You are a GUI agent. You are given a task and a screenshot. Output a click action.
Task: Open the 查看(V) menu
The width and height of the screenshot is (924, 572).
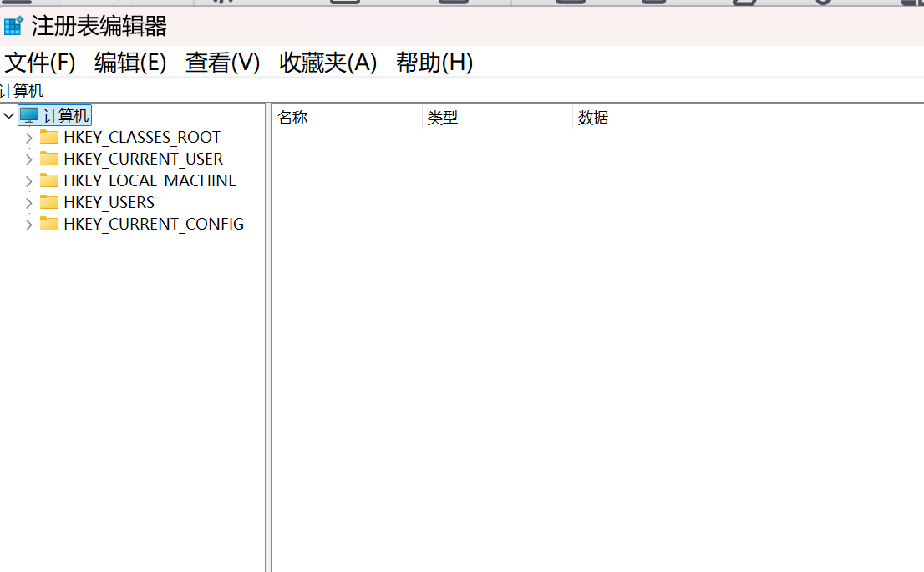click(x=222, y=63)
